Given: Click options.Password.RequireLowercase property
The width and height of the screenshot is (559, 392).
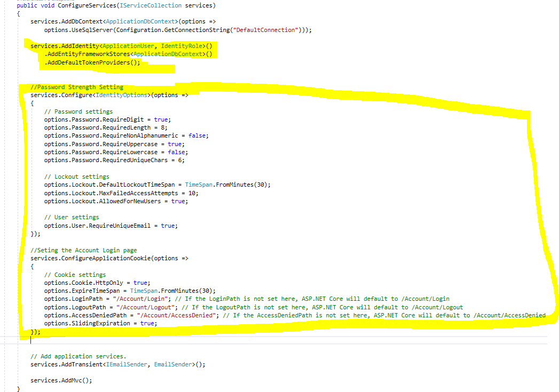Looking at the screenshot, I should coord(100,152).
